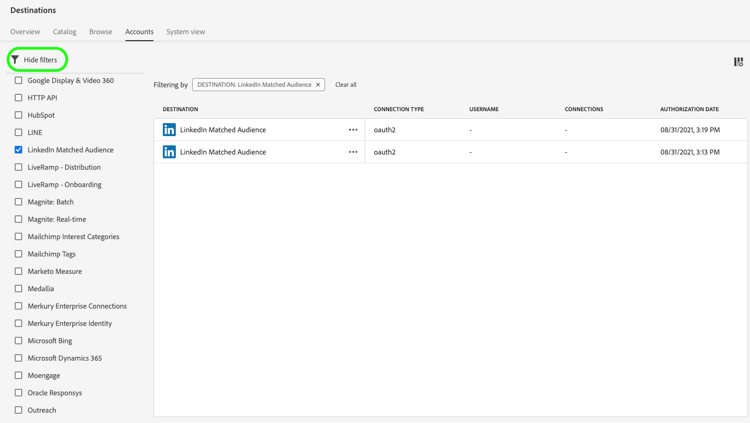The height and width of the screenshot is (423, 750).
Task: Check Merkury Enterprise Connections filter
Action: click(18, 306)
